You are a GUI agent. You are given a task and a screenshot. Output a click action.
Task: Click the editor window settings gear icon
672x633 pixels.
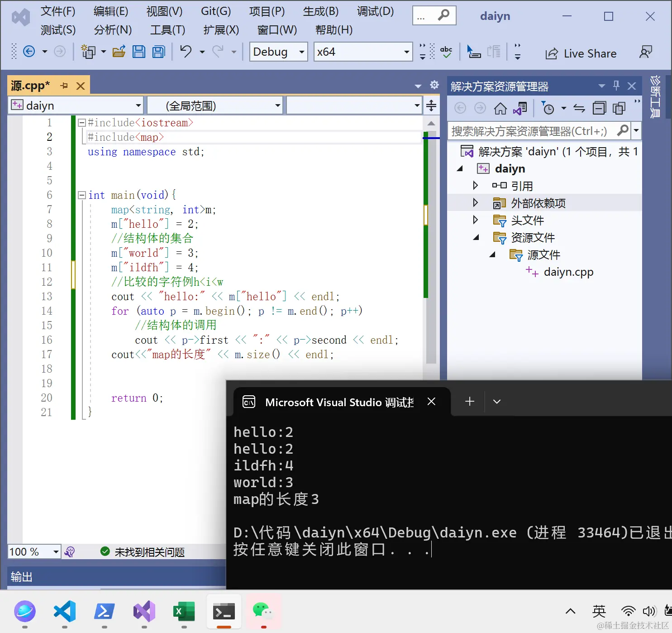pos(434,85)
